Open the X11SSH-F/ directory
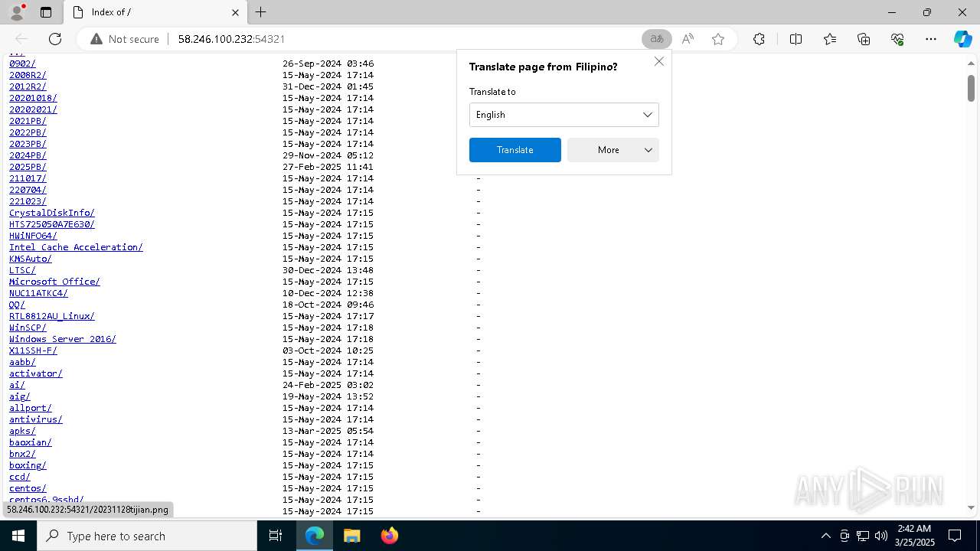The height and width of the screenshot is (551, 980). click(x=33, y=350)
